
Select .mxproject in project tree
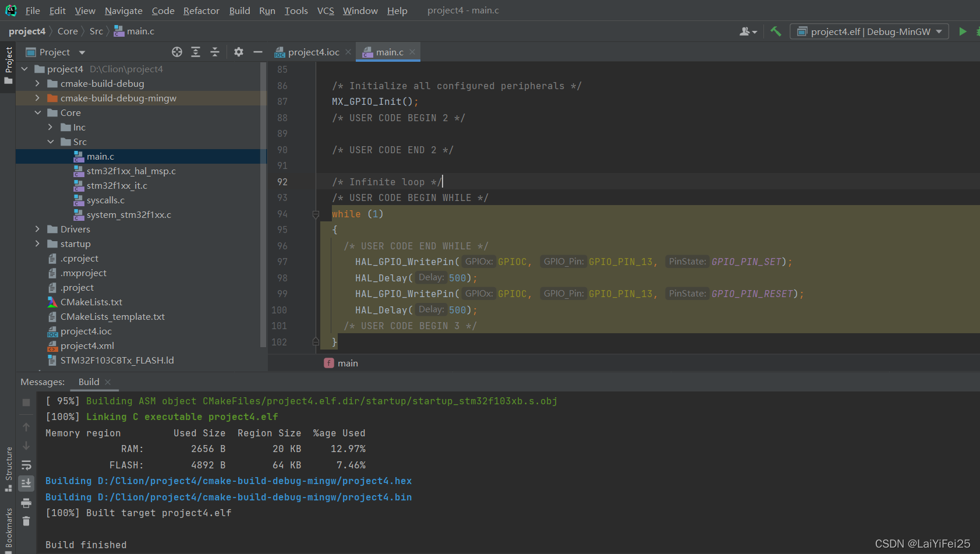83,273
